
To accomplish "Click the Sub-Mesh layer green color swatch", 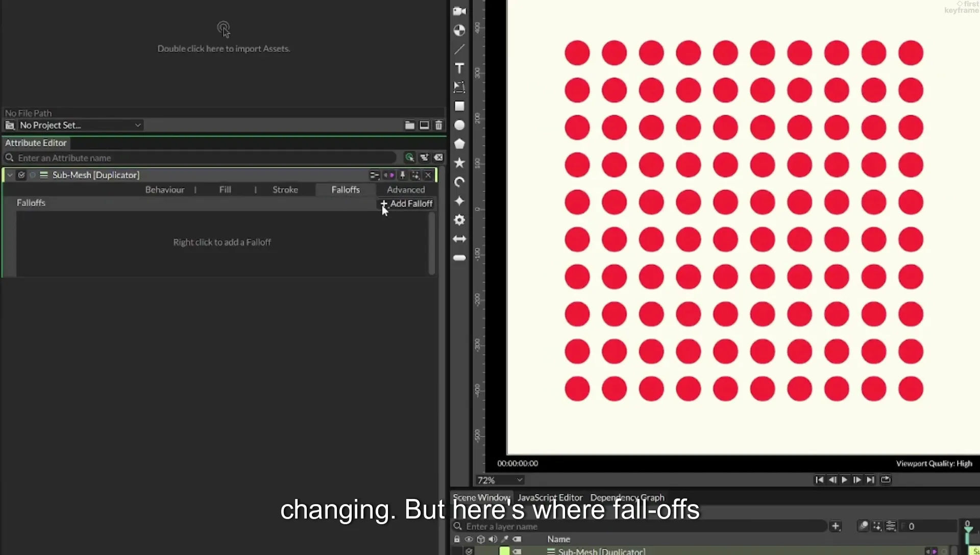I will click(x=504, y=551).
